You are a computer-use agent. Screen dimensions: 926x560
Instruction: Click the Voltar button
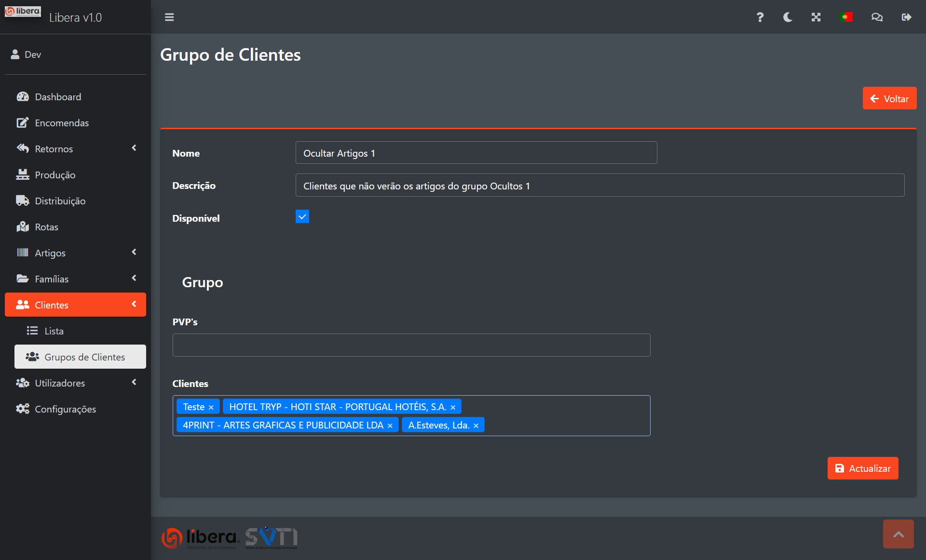(x=889, y=98)
